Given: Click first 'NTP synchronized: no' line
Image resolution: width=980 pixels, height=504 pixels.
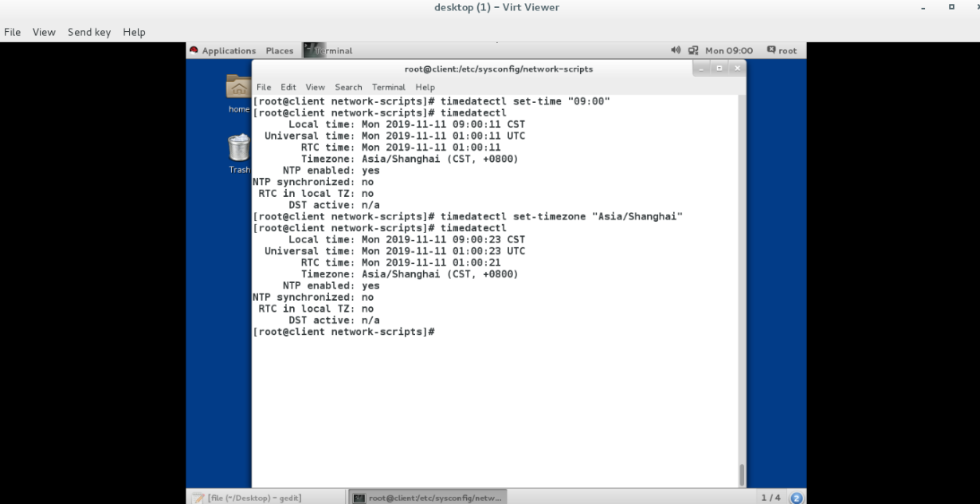Looking at the screenshot, I should (x=313, y=182).
